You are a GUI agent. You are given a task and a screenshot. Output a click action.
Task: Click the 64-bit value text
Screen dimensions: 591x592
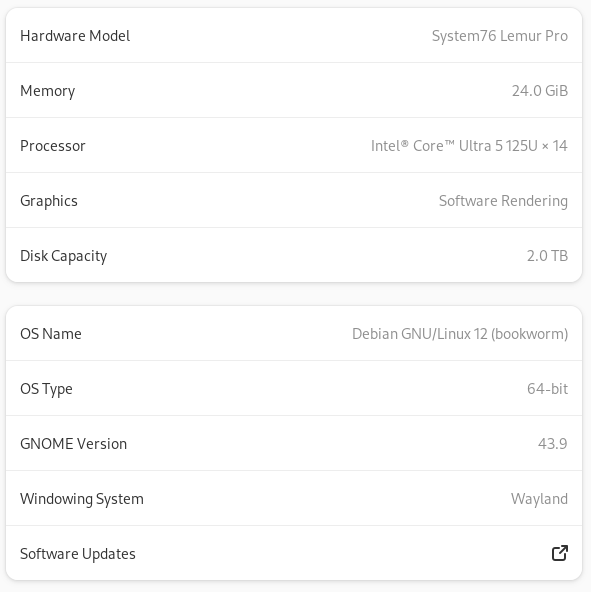pyautogui.click(x=548, y=388)
